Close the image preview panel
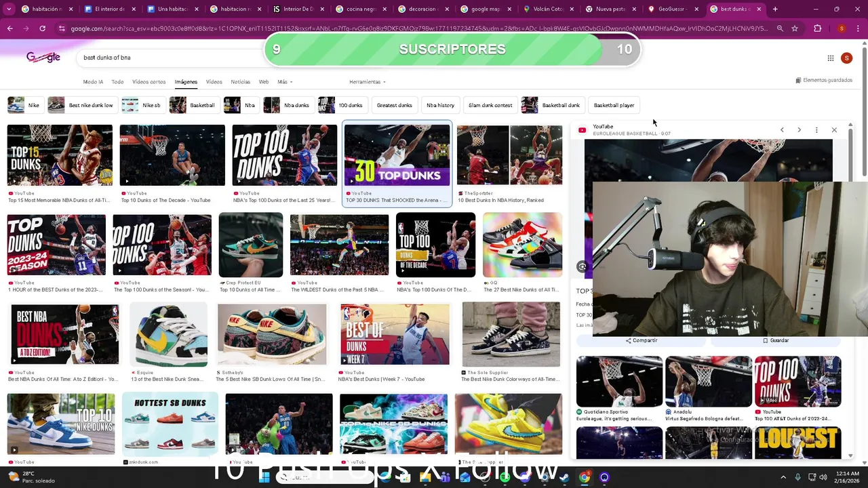The width and height of the screenshot is (868, 488). pos(834,129)
